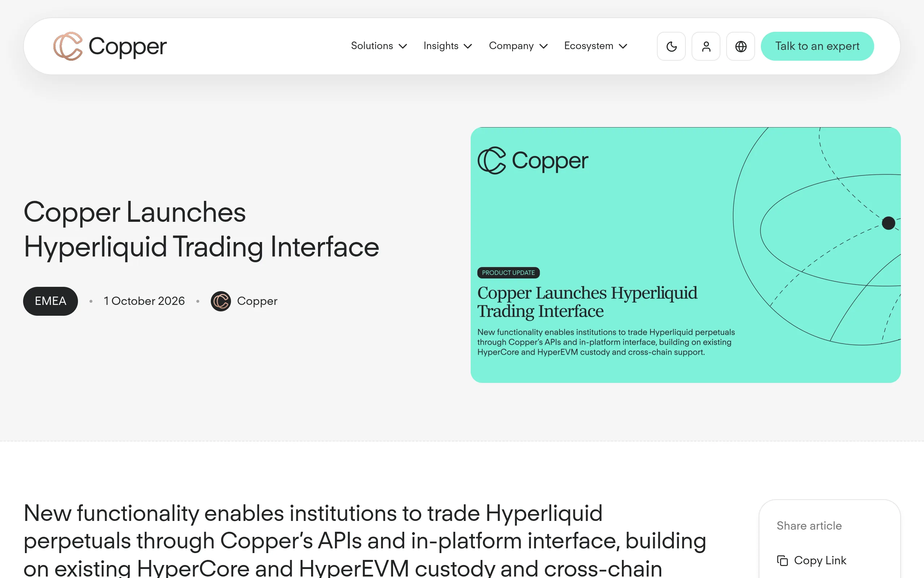Click the Copper logo in header

[110, 46]
